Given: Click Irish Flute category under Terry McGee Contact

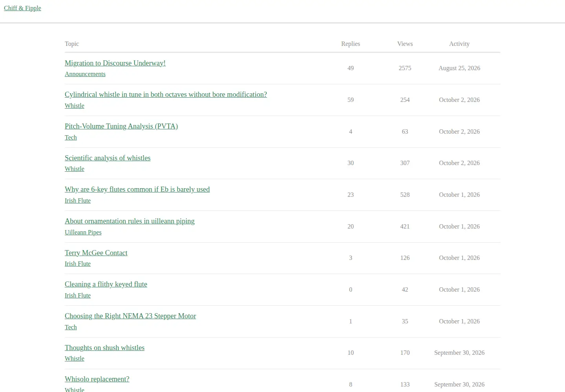Looking at the screenshot, I should 78,264.
